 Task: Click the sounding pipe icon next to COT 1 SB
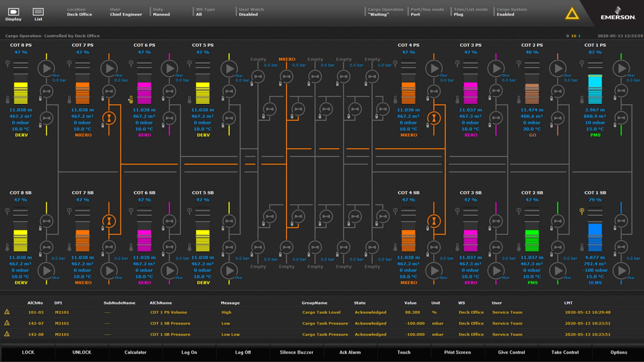(581, 210)
